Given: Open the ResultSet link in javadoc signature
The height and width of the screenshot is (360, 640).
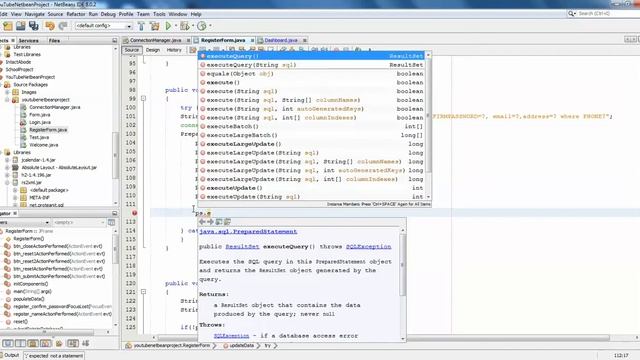Looking at the screenshot, I should click(x=242, y=247).
